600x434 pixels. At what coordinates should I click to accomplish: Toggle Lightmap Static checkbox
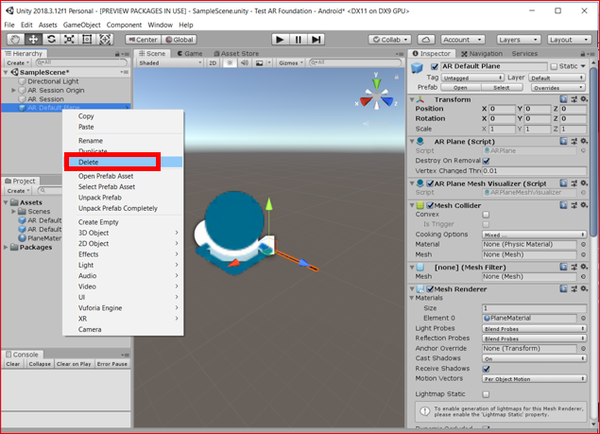coord(486,394)
